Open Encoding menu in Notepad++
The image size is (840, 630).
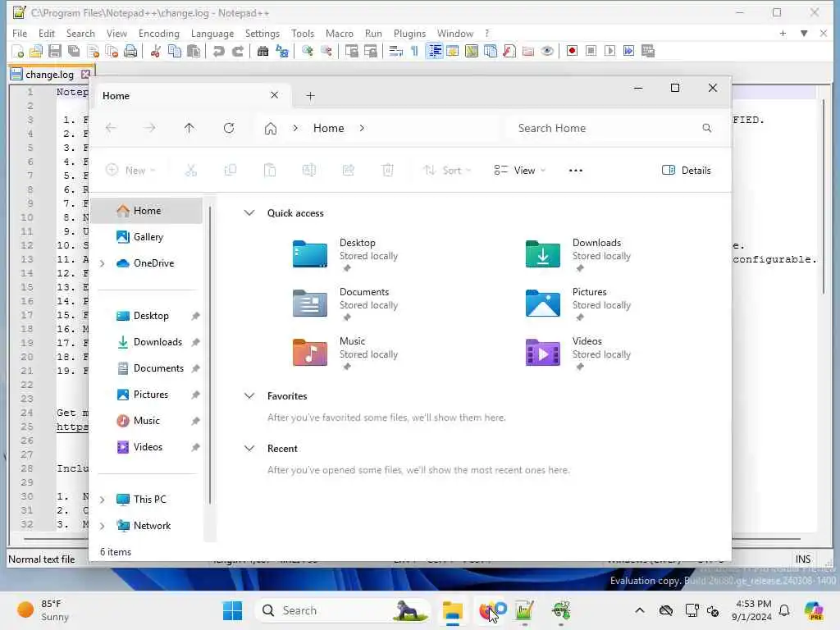coord(159,33)
